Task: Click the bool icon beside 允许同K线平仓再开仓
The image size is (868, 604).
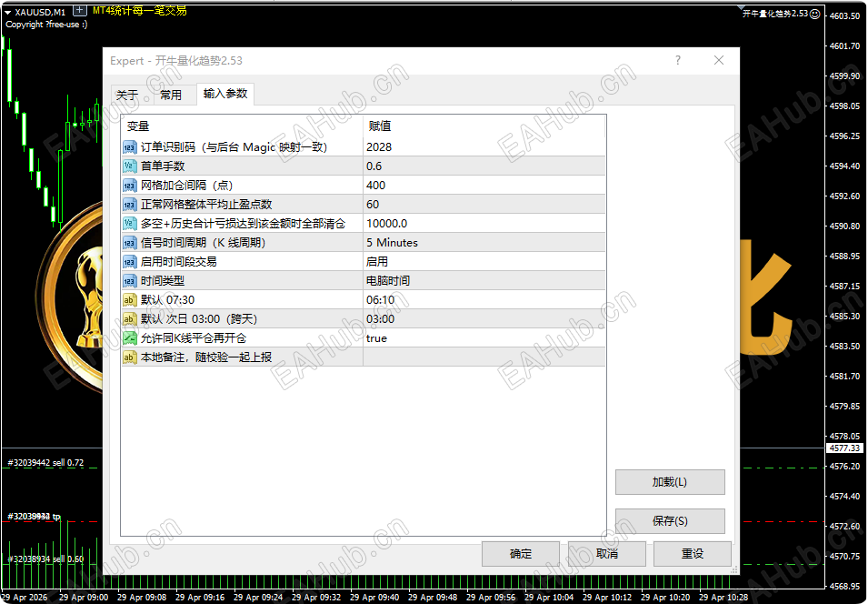Action: (130, 338)
